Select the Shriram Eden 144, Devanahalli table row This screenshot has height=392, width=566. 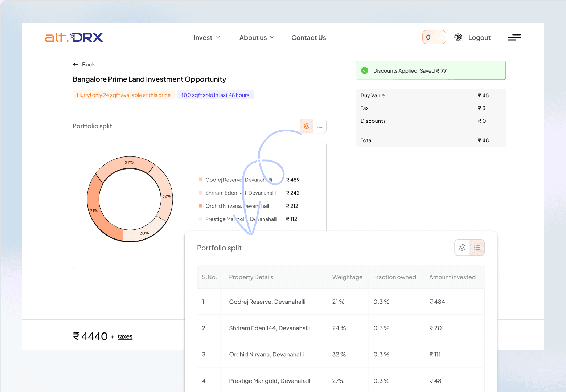pos(341,328)
